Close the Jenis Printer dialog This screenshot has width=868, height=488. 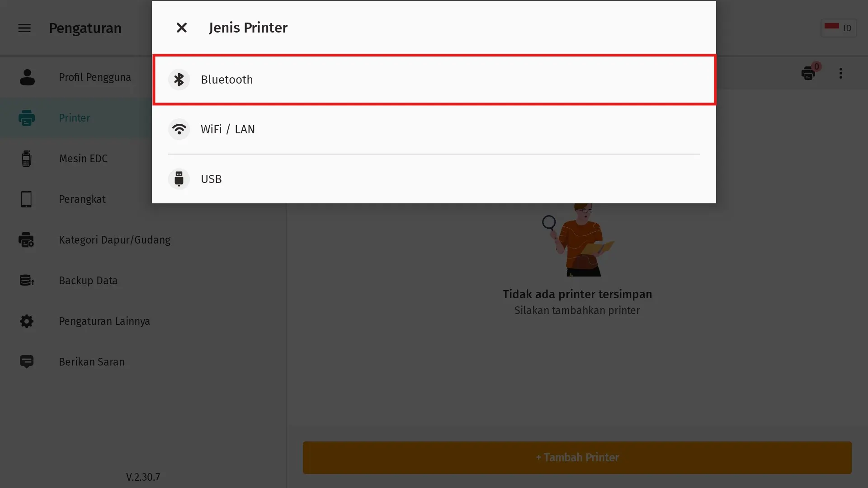tap(181, 28)
